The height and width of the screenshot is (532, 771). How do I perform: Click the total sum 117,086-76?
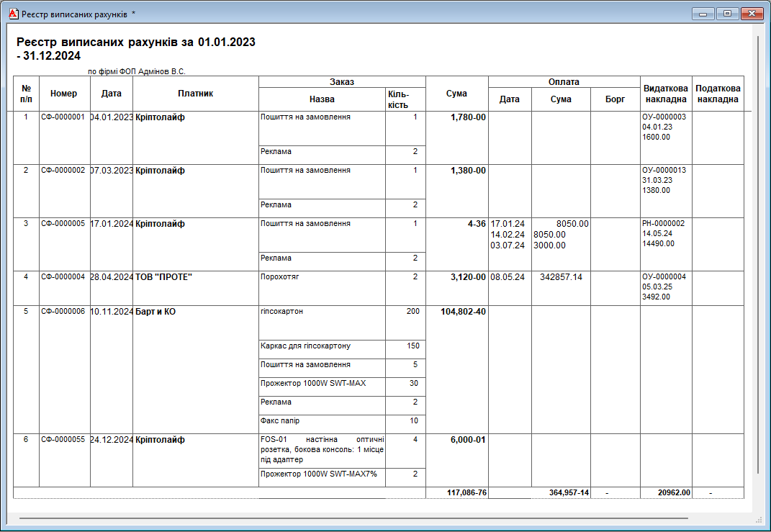pyautogui.click(x=466, y=492)
